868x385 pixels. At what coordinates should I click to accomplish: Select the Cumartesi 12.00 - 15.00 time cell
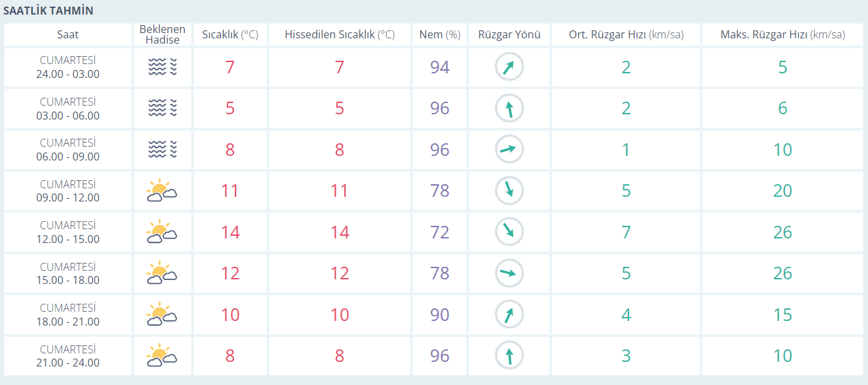click(x=68, y=232)
